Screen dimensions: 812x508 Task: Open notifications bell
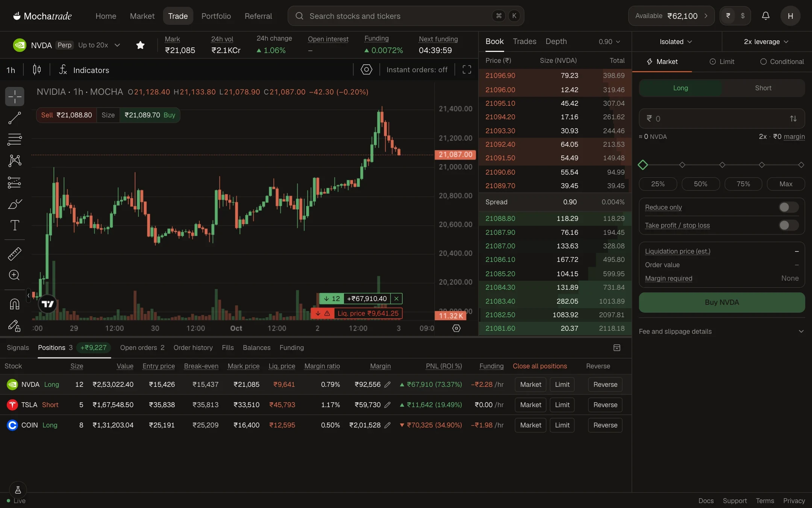[766, 16]
